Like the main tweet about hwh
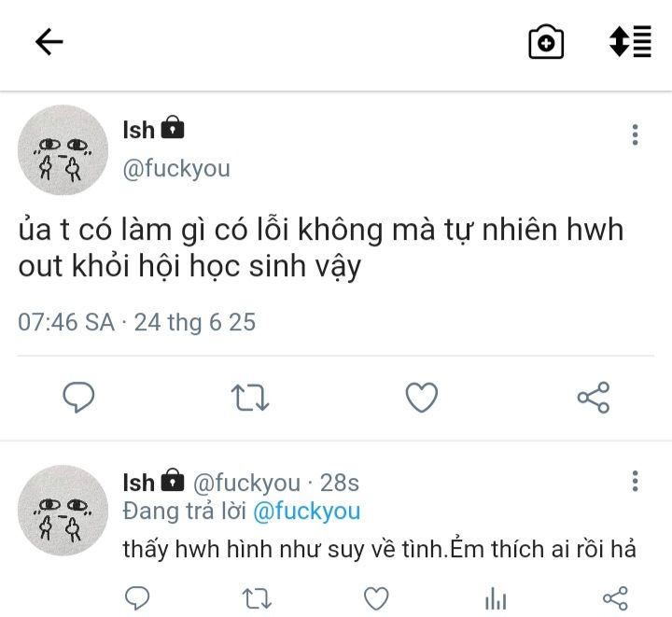Image resolution: width=672 pixels, height=617 pixels. [x=422, y=398]
